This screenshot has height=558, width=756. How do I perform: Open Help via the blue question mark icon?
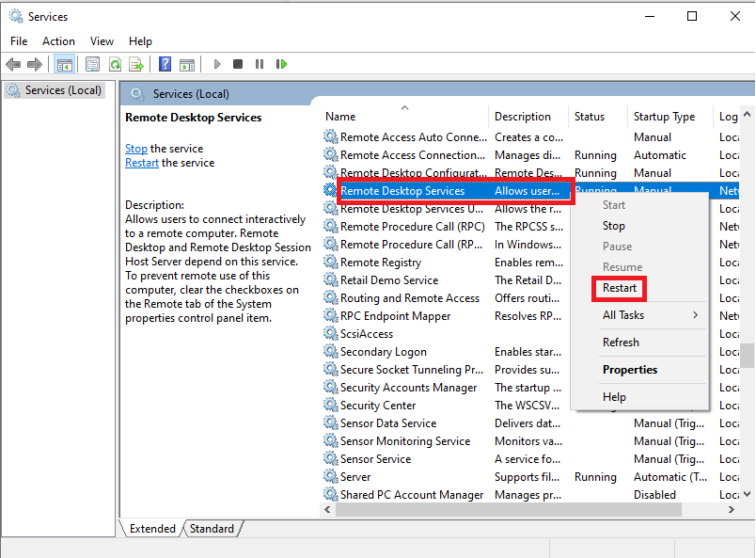point(165,64)
